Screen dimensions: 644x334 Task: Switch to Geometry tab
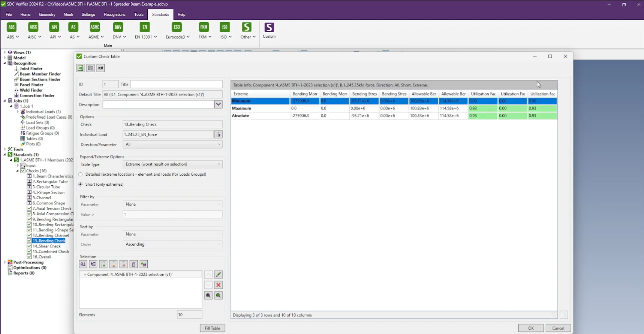[47, 15]
